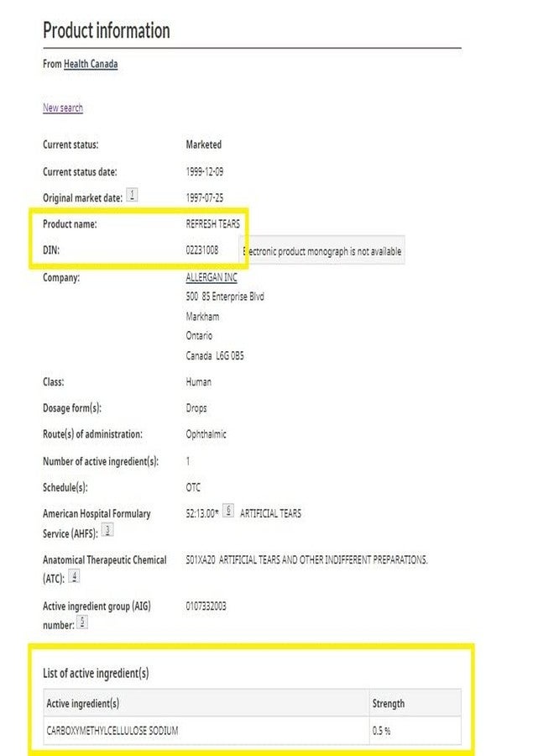Click the DIN: label

51,249
